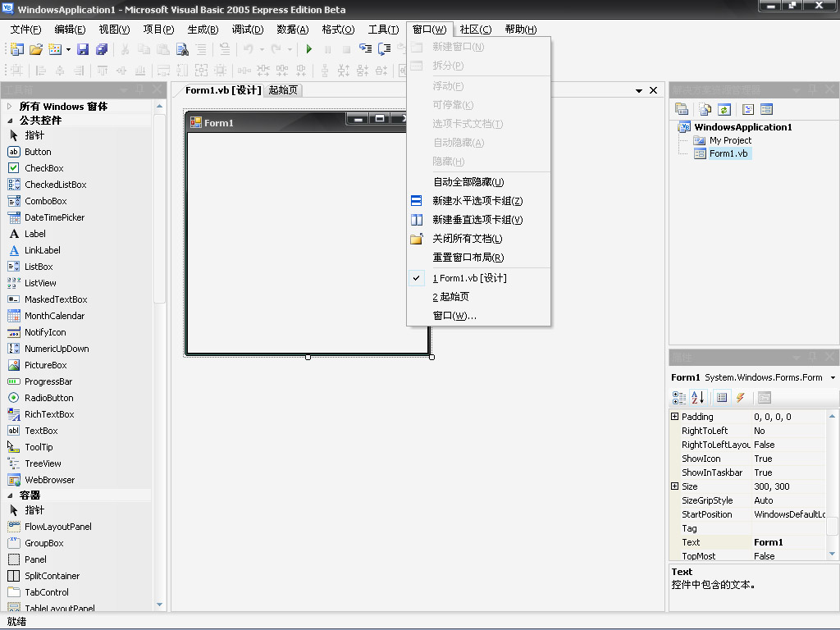This screenshot has width=840, height=630.
Task: Choose 自动全部隐藏(U) from menu
Action: (478, 182)
